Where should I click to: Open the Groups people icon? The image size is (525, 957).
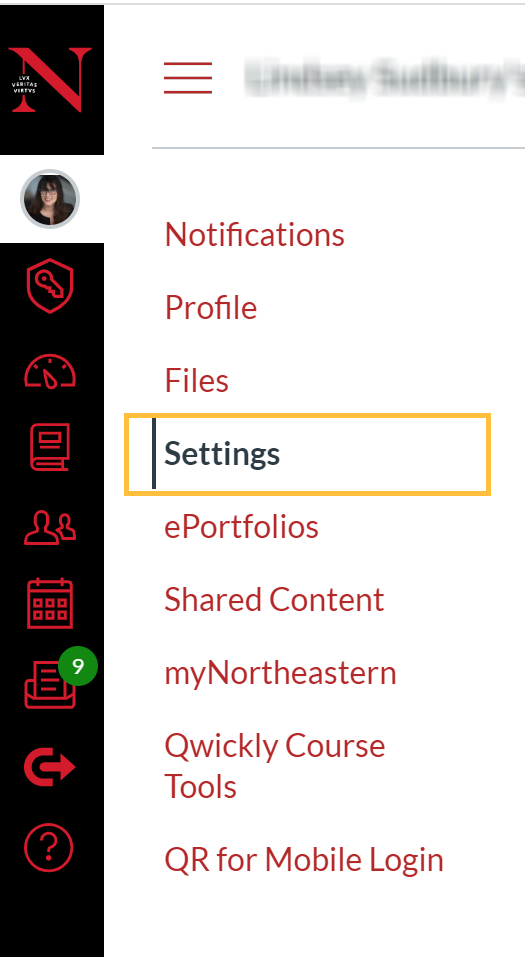(50, 527)
